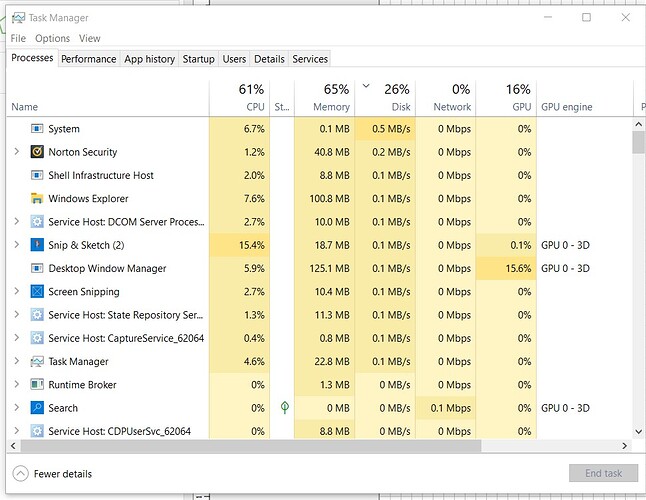Image resolution: width=646 pixels, height=500 pixels.
Task: Click the Search magnifier icon
Action: [37, 408]
